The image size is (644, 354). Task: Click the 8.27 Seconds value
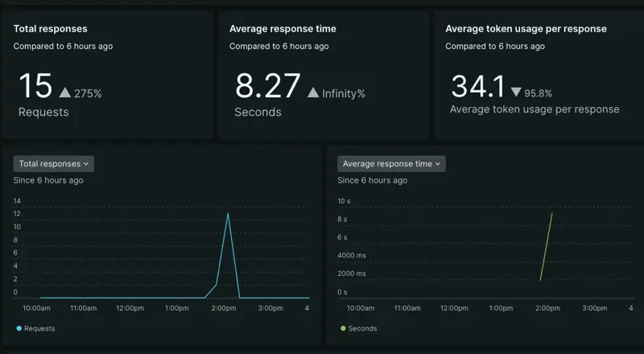pos(267,87)
